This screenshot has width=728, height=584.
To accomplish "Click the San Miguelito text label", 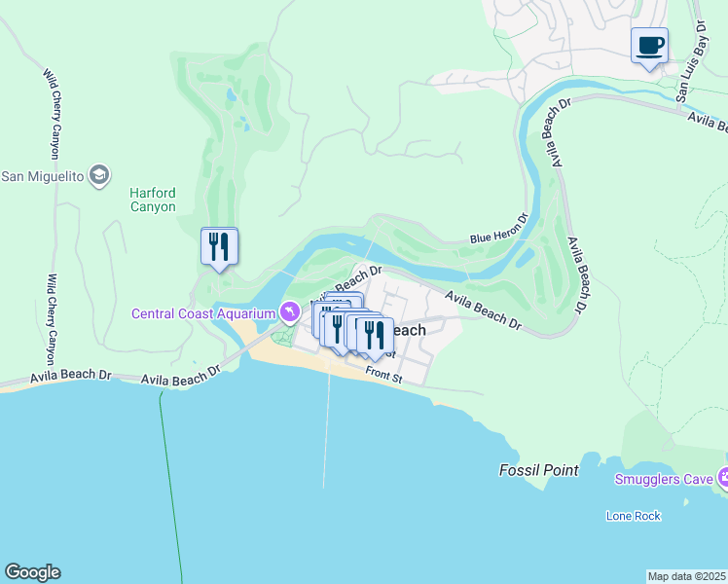I will pyautogui.click(x=43, y=176).
